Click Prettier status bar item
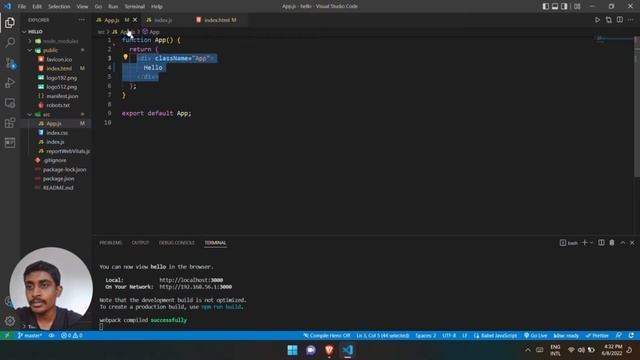 (x=597, y=336)
